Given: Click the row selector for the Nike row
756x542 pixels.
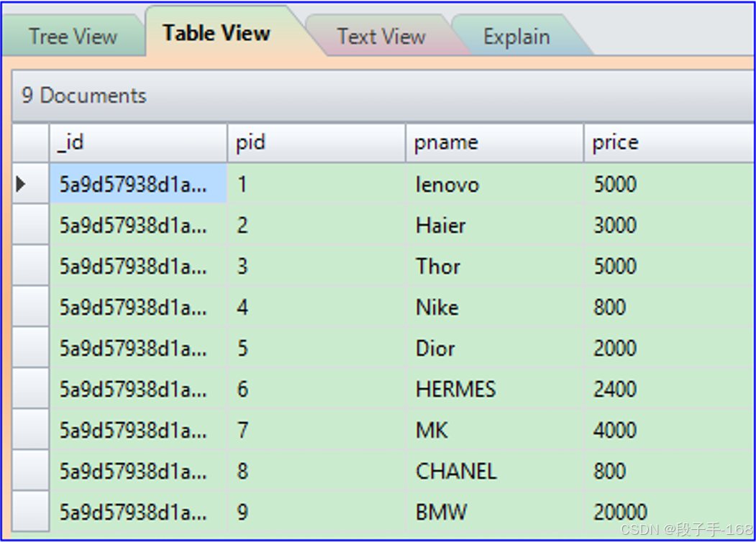Looking at the screenshot, I should click(x=30, y=306).
